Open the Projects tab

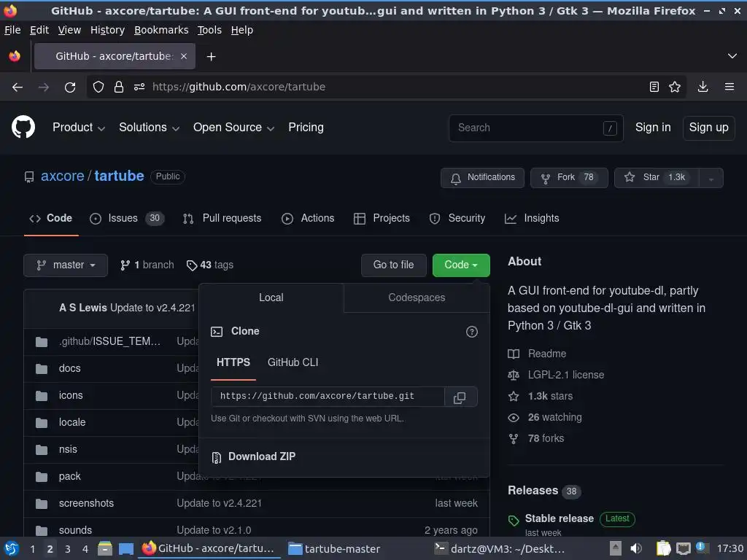[382, 219]
